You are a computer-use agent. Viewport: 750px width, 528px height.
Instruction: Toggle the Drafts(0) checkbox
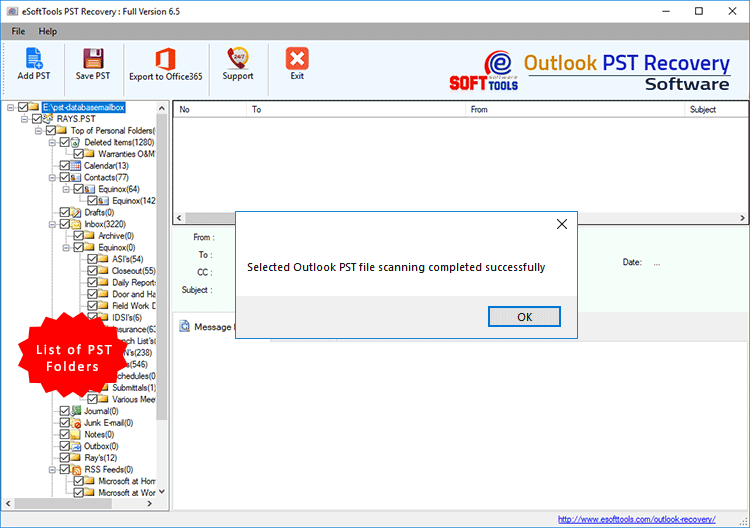pos(65,212)
